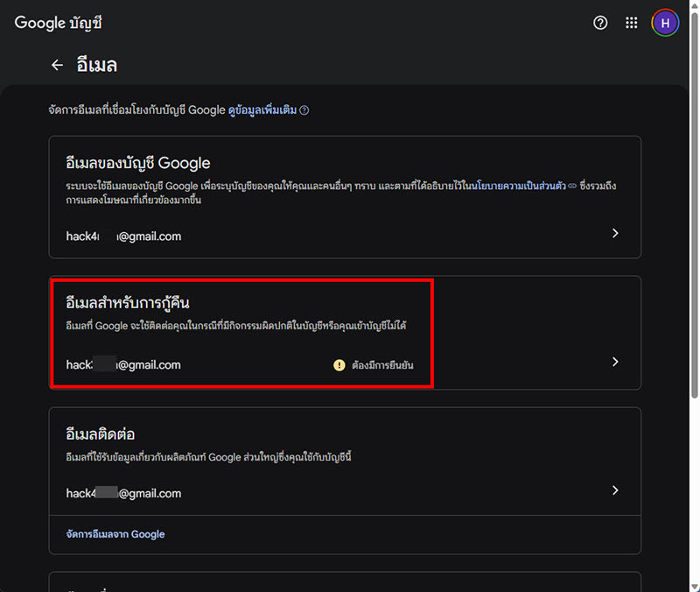Viewport: 700px width, 592px height.
Task: Open the นโยบายความเป็นส่วนตัว link
Action: click(520, 186)
